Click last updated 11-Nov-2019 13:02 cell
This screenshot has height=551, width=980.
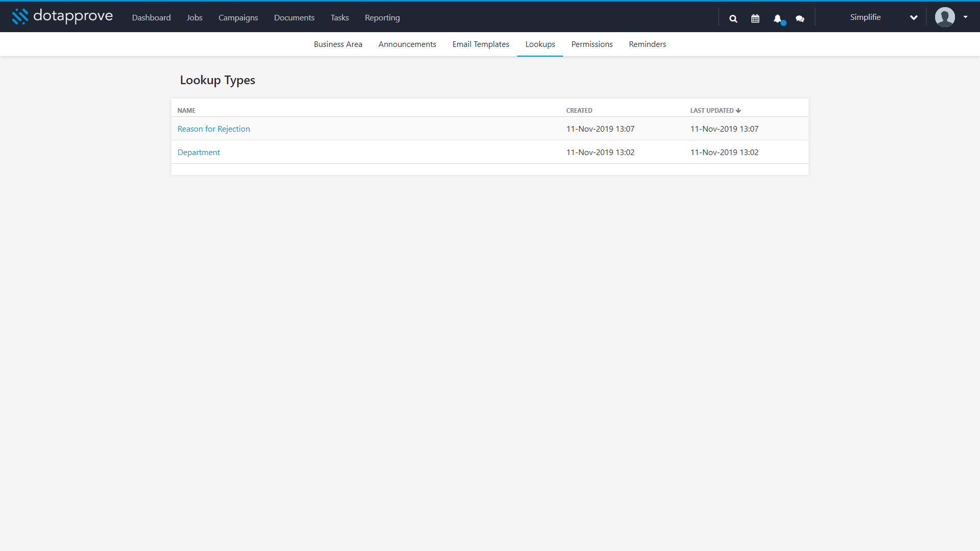[724, 152]
